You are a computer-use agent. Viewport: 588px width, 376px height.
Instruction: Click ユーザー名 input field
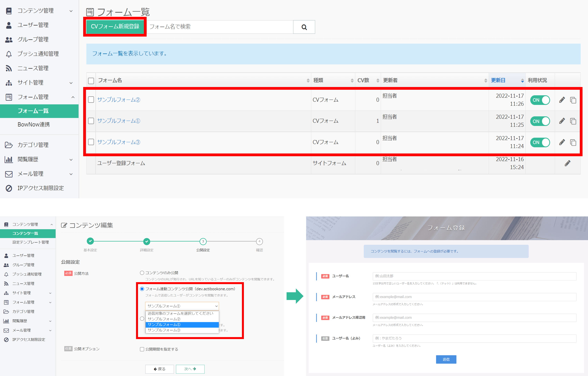[474, 276]
